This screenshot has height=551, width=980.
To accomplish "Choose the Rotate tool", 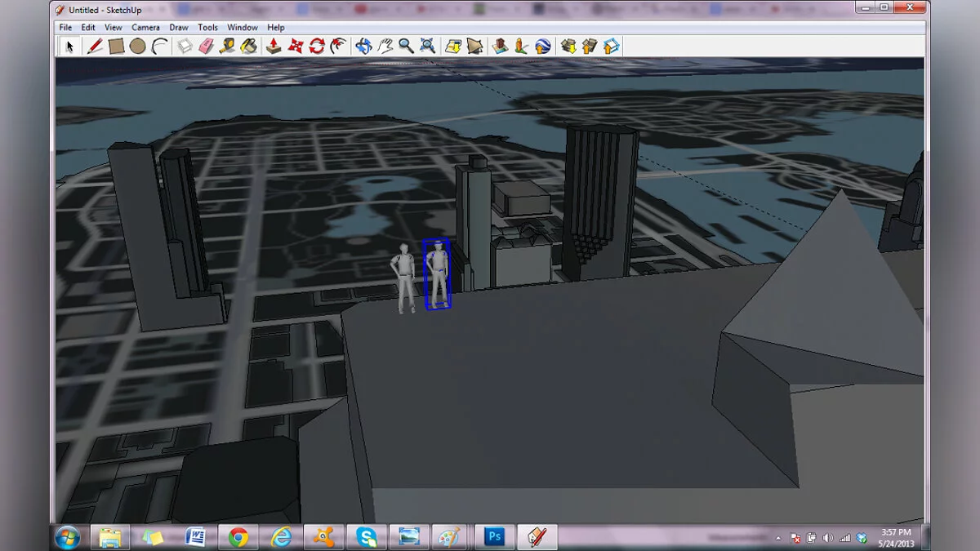I will (x=317, y=47).
